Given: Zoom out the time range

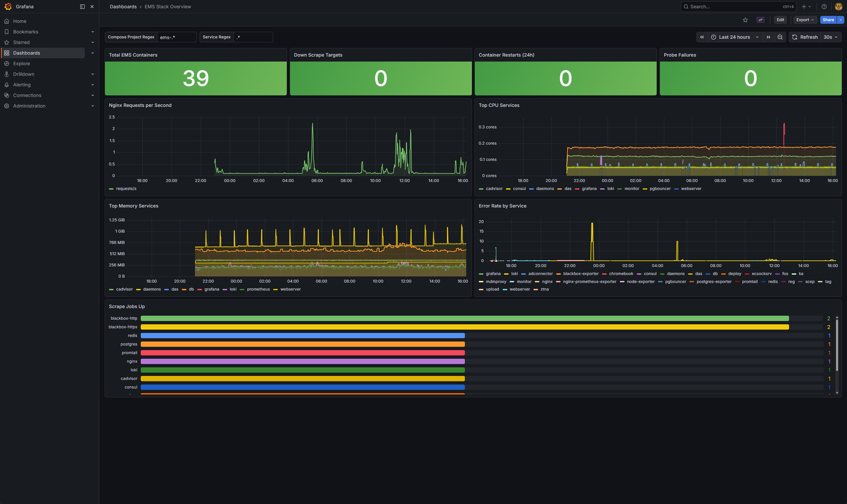Looking at the screenshot, I should point(780,37).
